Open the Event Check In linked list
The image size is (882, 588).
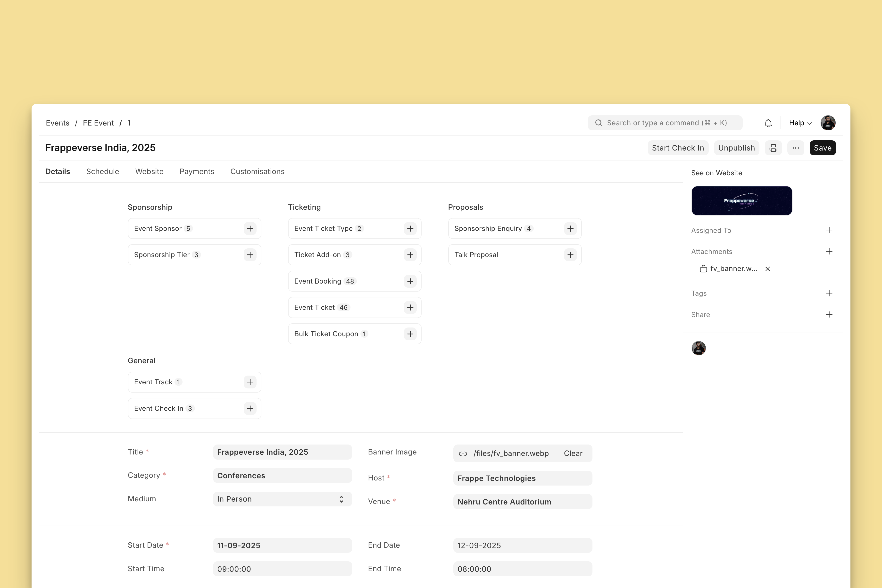click(158, 408)
